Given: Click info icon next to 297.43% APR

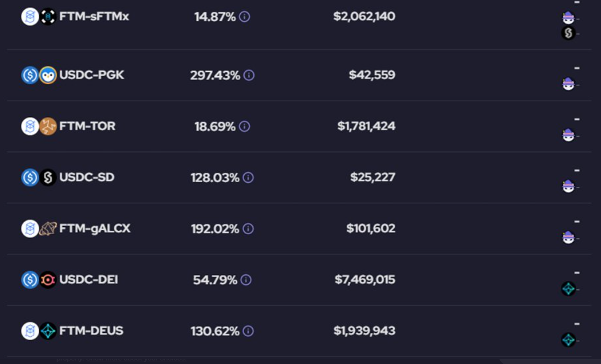Looking at the screenshot, I should click(249, 75).
